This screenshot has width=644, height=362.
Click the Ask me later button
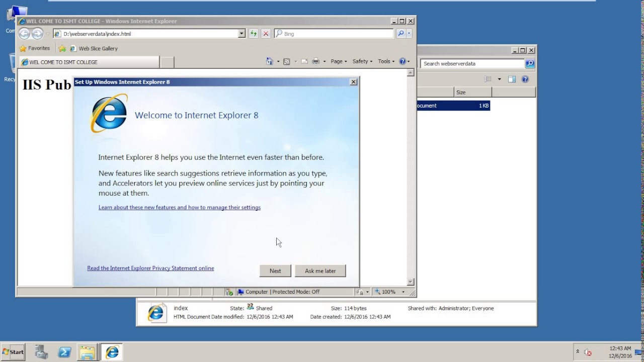click(320, 271)
